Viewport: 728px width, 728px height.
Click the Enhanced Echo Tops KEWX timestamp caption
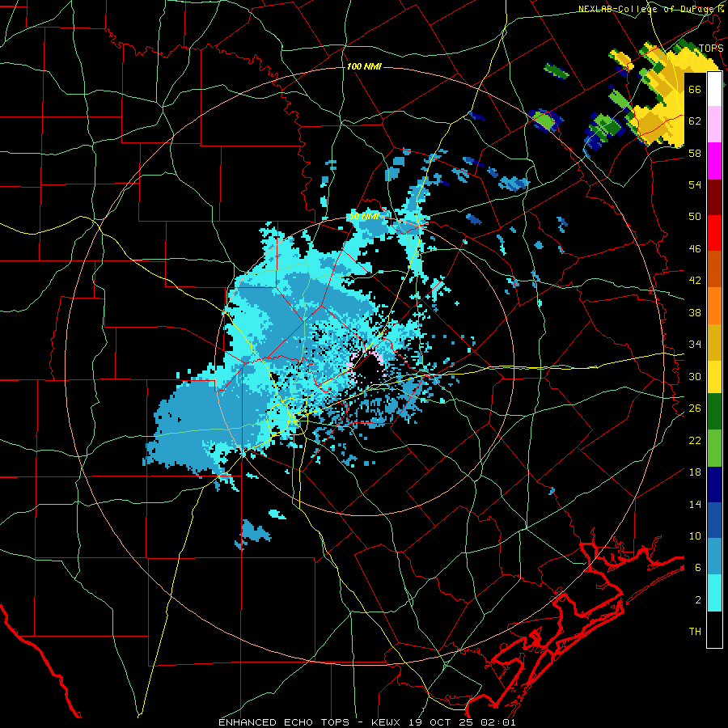(x=366, y=722)
